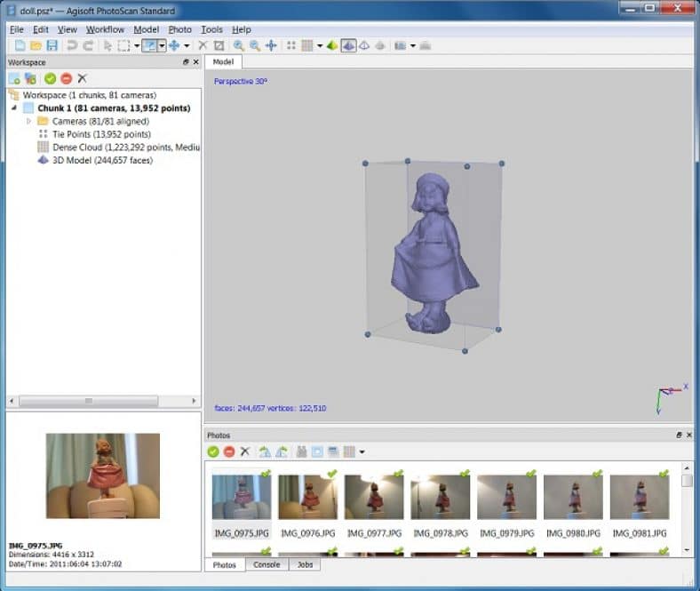Expand the Cameras folder in Workspace tree

(29, 121)
